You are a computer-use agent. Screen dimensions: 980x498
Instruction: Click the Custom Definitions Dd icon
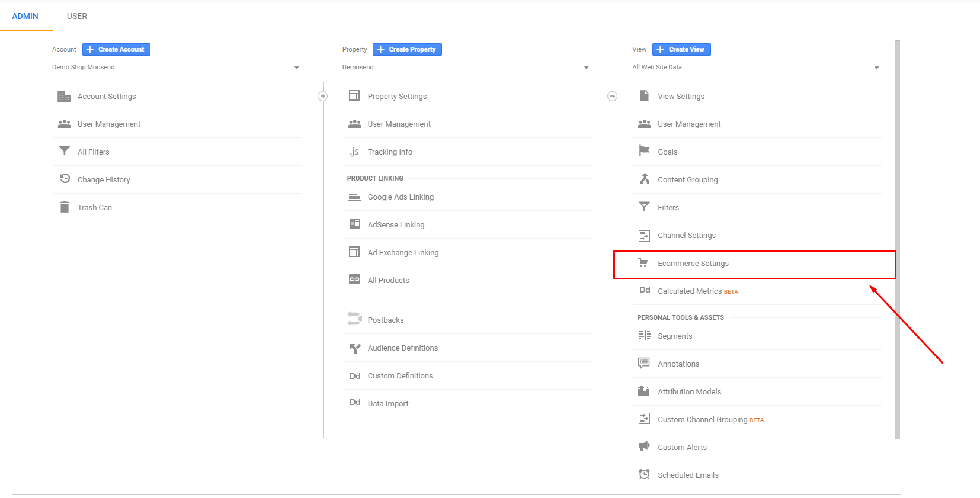355,376
